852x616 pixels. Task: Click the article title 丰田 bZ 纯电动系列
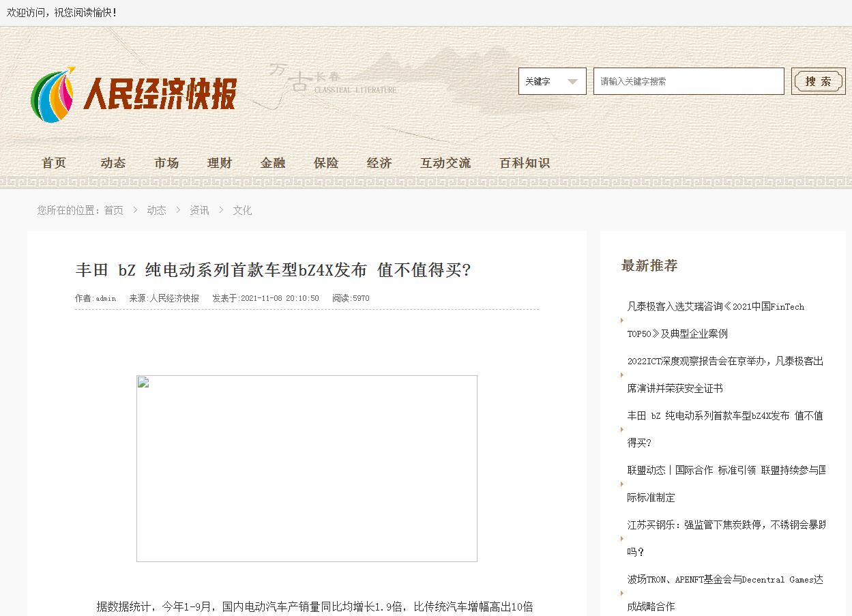click(274, 270)
